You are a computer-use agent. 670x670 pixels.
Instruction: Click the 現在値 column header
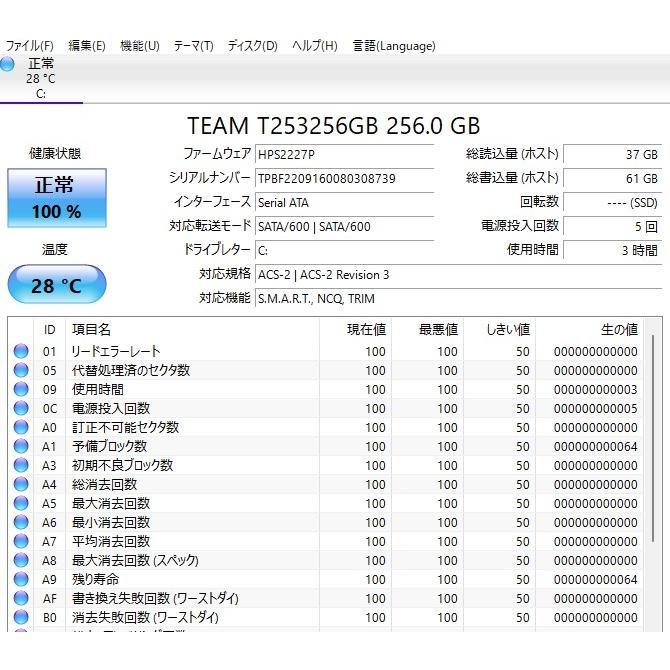[356, 329]
